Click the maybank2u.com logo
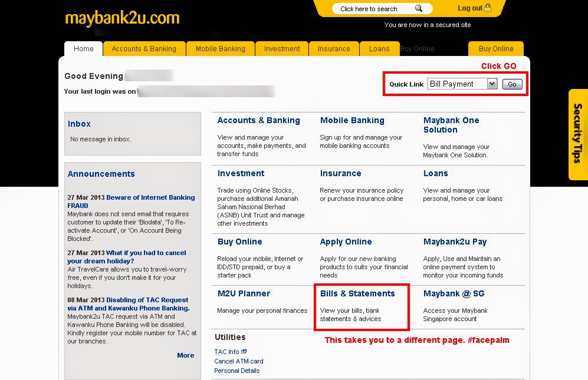 (x=122, y=18)
